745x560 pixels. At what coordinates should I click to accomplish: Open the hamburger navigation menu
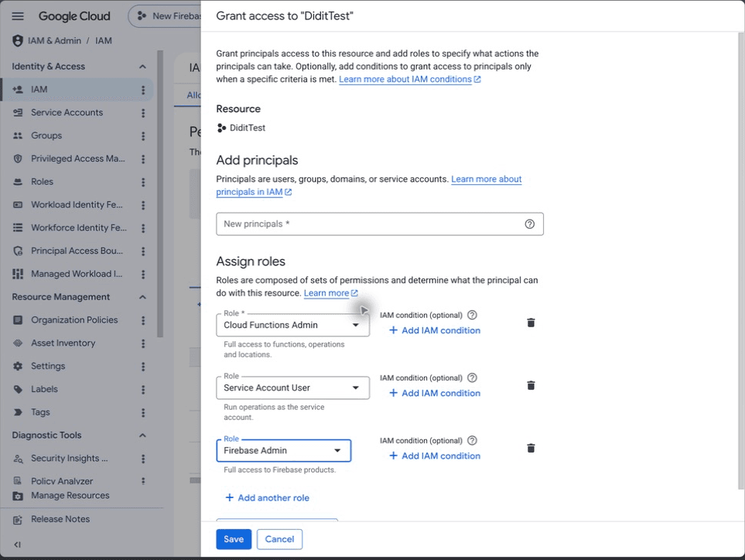(18, 16)
